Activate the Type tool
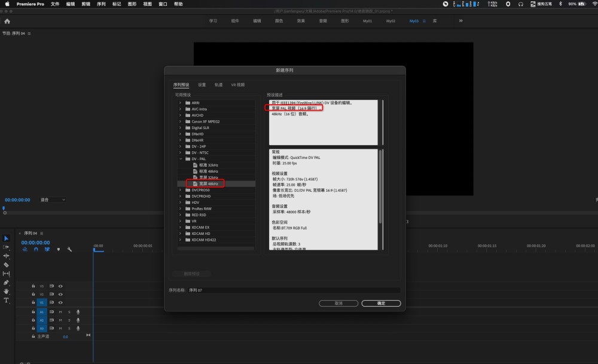Image resolution: width=598 pixels, height=364 pixels. pyautogui.click(x=6, y=300)
